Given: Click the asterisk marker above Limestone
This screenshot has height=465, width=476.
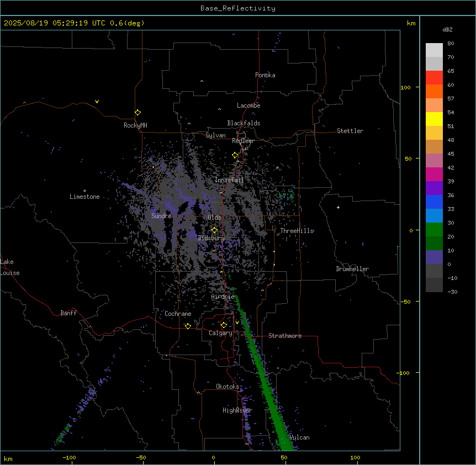Looking at the screenshot, I should (84, 191).
